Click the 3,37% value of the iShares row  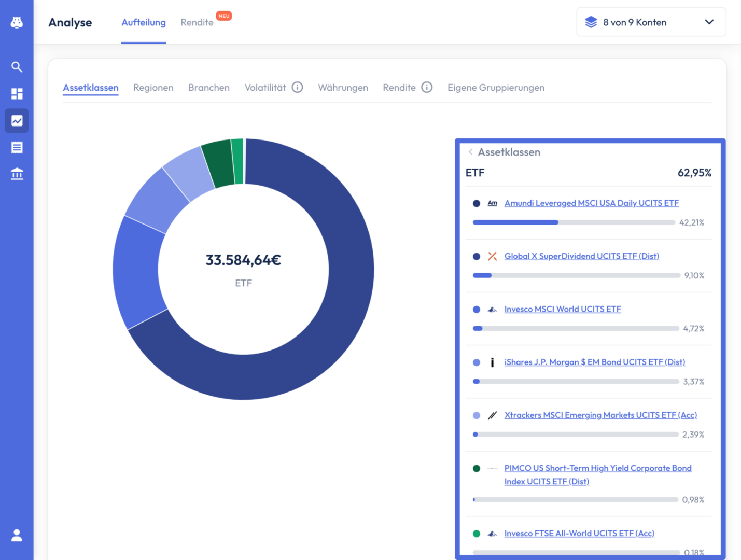coord(693,382)
